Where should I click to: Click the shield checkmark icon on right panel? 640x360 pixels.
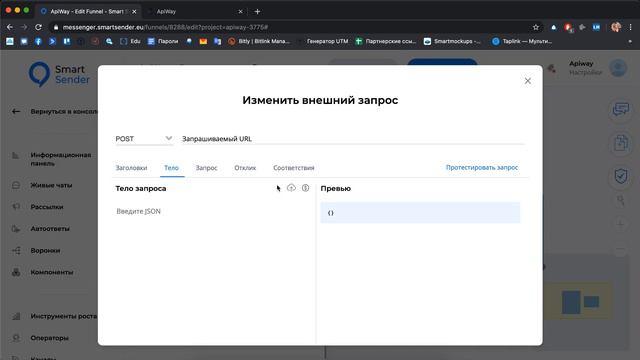point(620,176)
